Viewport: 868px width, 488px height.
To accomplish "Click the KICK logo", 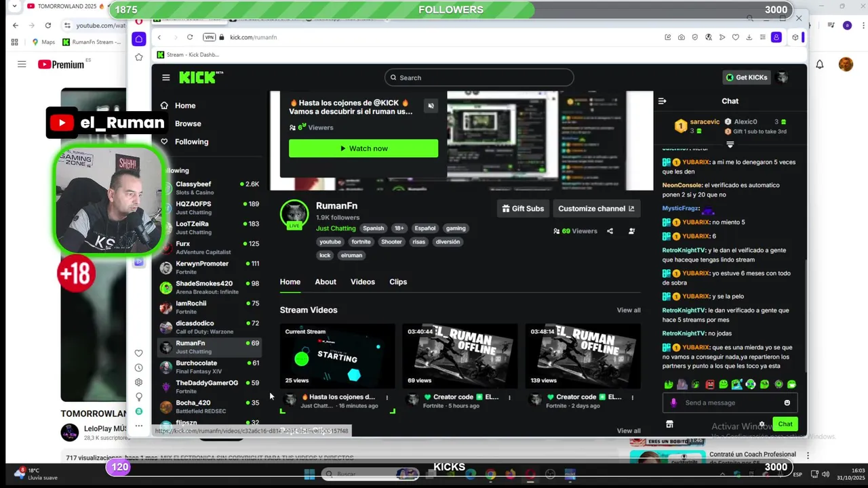I will coord(201,77).
